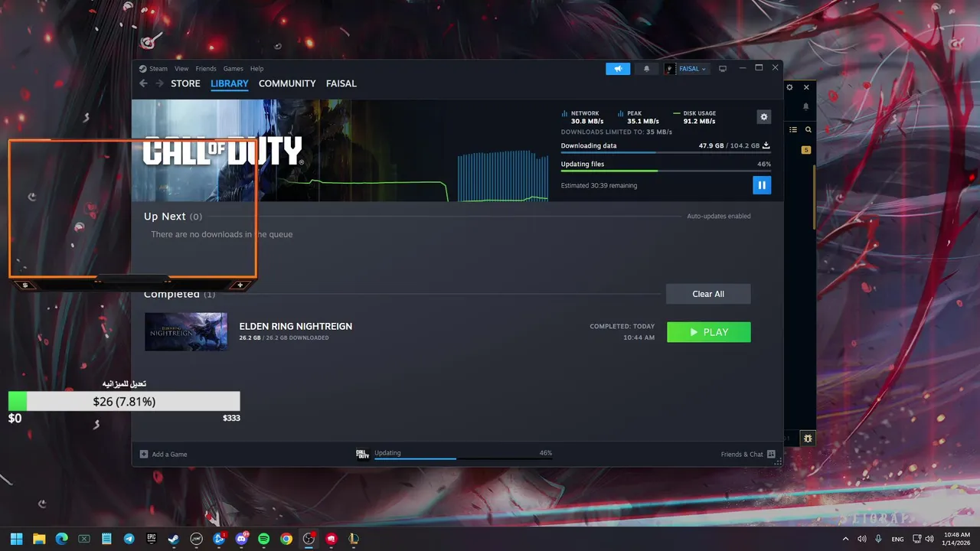Switch to the STORE tab
Screen dimensions: 980x551
pyautogui.click(x=185, y=83)
